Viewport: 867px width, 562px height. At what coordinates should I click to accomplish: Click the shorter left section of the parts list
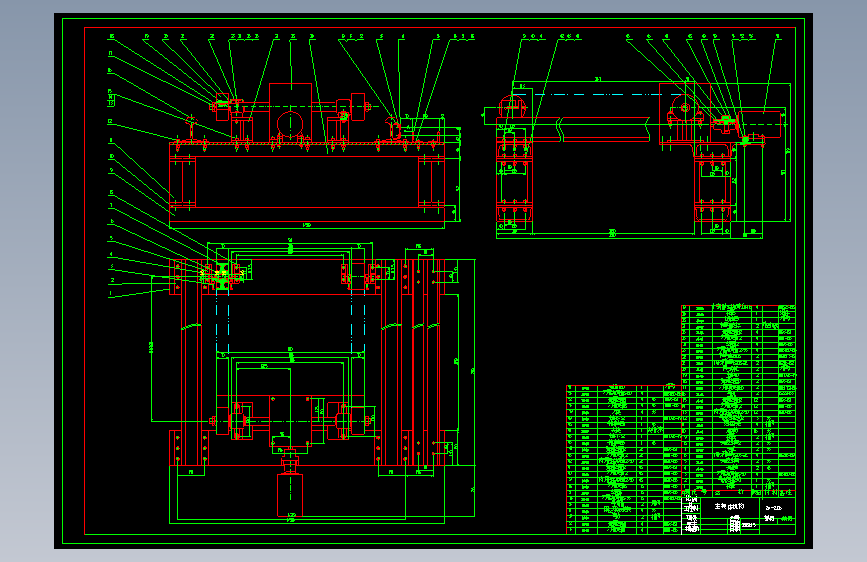624,459
